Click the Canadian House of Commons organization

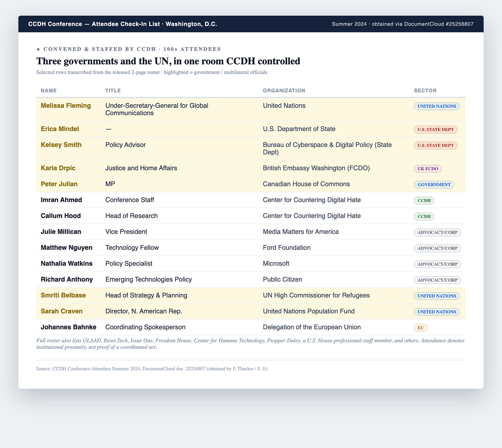tap(307, 184)
